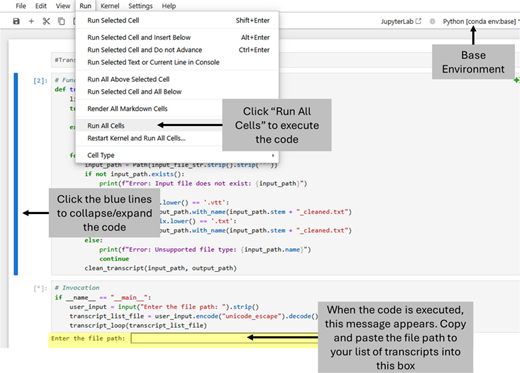Click the kernel status bug icon
Viewport: 520px width, 373px height.
point(432,21)
